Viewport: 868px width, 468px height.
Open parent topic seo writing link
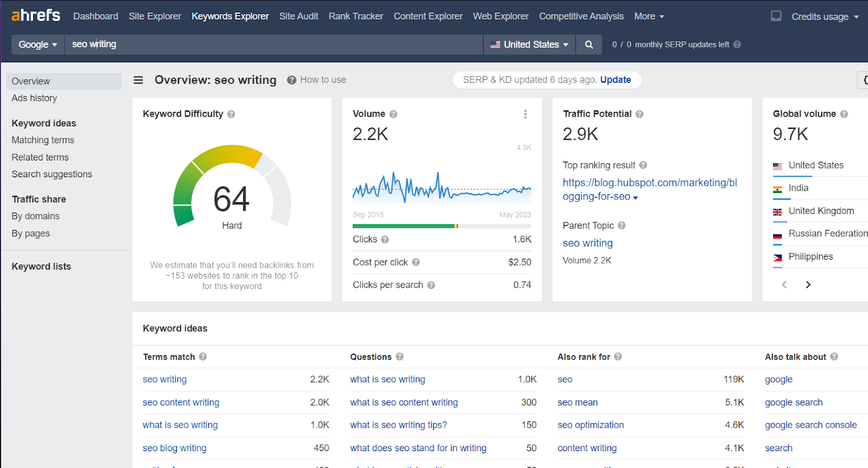(588, 243)
